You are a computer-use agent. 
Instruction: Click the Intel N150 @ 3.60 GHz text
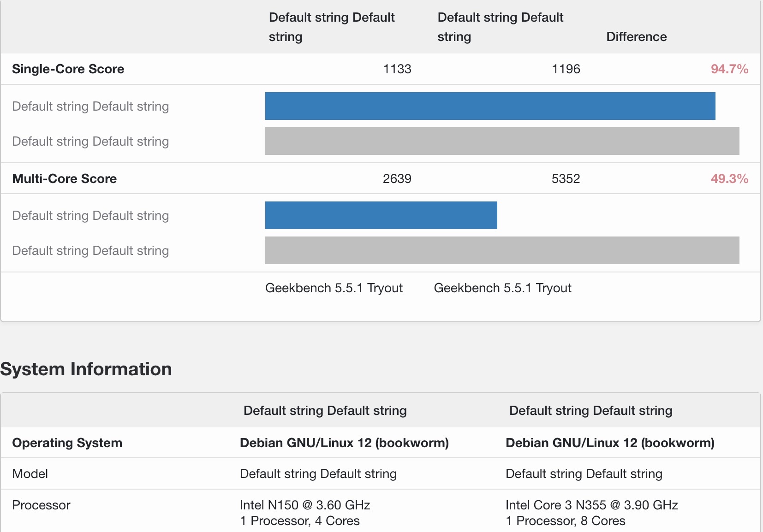pos(304,505)
